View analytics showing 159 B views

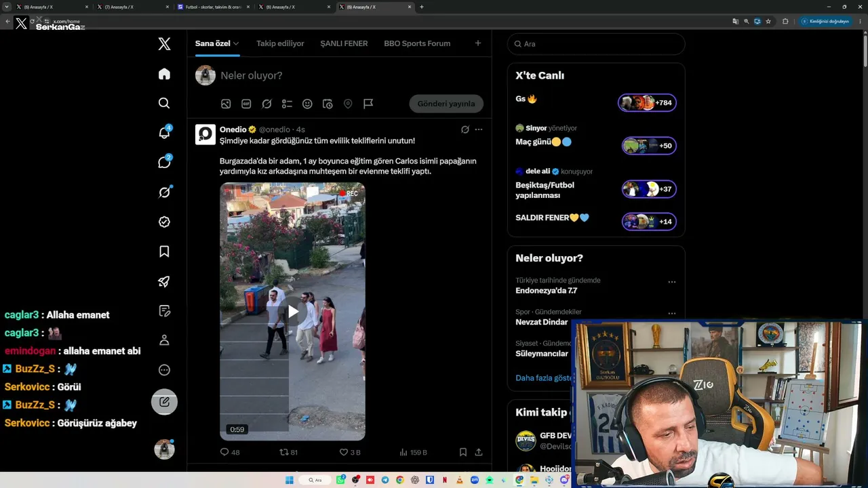pyautogui.click(x=413, y=452)
